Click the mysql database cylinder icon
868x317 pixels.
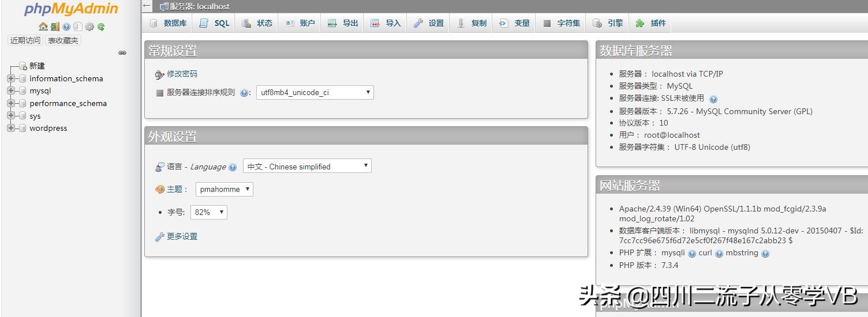[x=23, y=91]
